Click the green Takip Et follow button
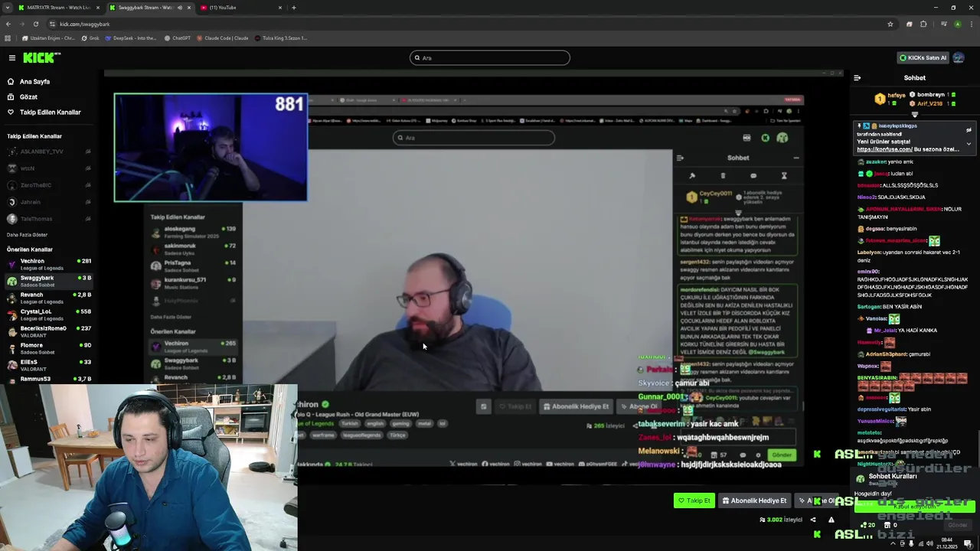 point(694,500)
